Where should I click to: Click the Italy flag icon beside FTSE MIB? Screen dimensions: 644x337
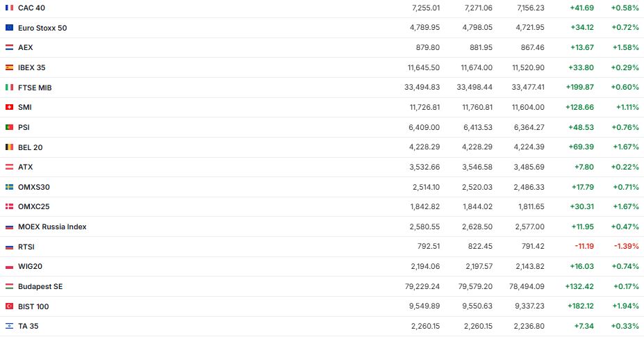(9, 88)
